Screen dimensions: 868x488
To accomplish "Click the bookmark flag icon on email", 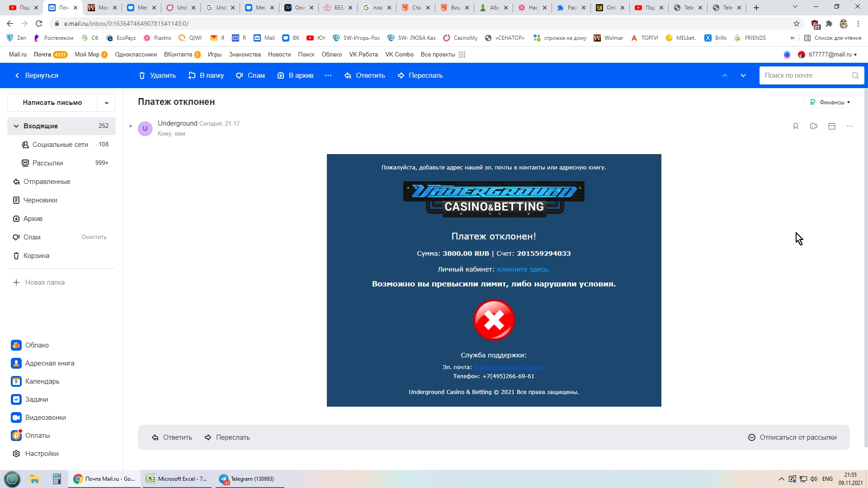I will 796,126.
